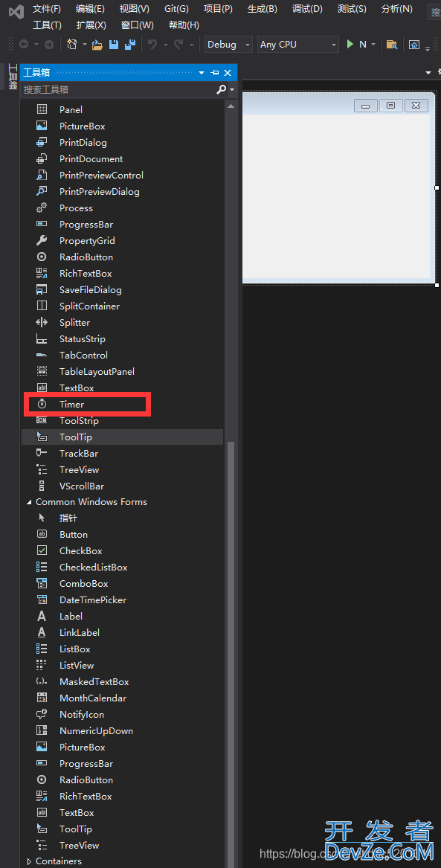Toggle the toolbox auto-hide pin
This screenshot has width=441, height=868.
pos(215,72)
